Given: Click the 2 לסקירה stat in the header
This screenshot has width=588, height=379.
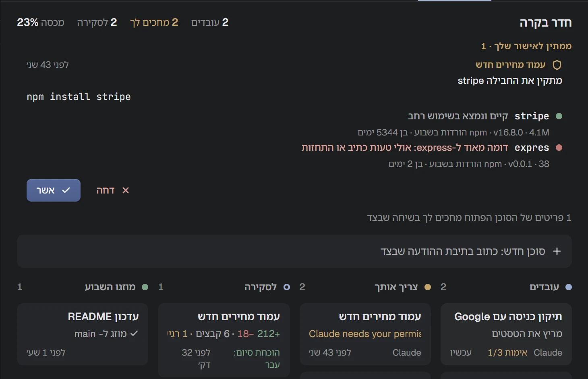Looking at the screenshot, I should click(97, 22).
